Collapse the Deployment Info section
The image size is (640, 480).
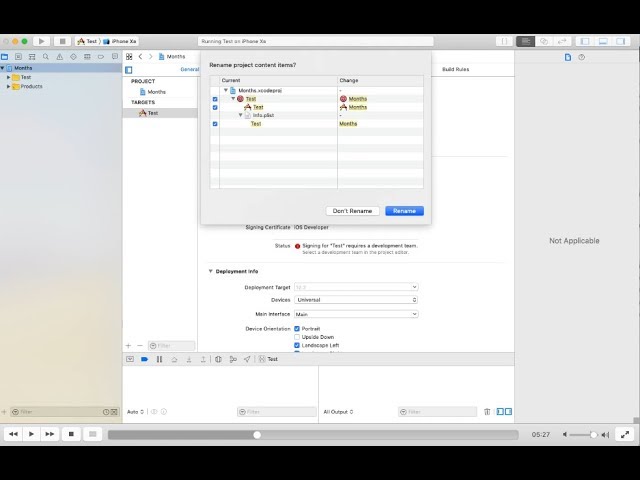click(x=211, y=271)
